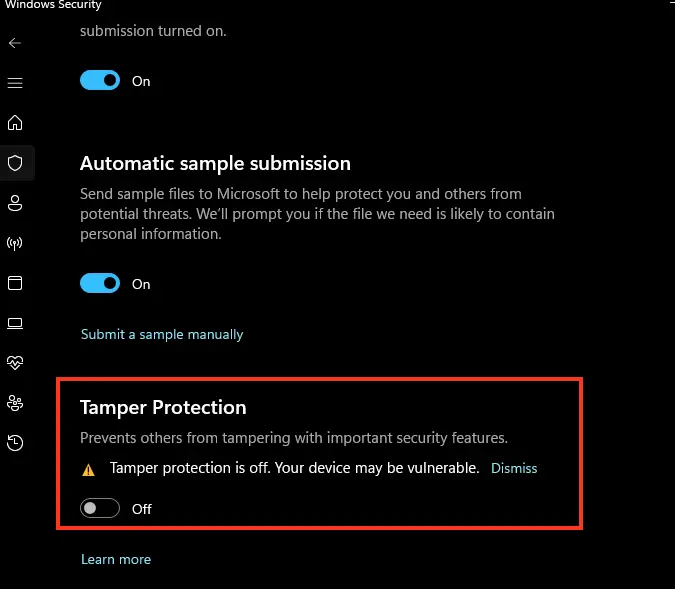Screen dimensions: 675x589
Task: Open App & browser control icon
Action: click(x=15, y=283)
